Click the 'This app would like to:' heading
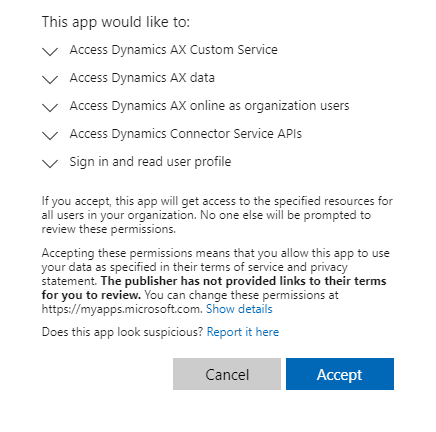Viewport: 436px width, 432px height. pyautogui.click(x=116, y=22)
